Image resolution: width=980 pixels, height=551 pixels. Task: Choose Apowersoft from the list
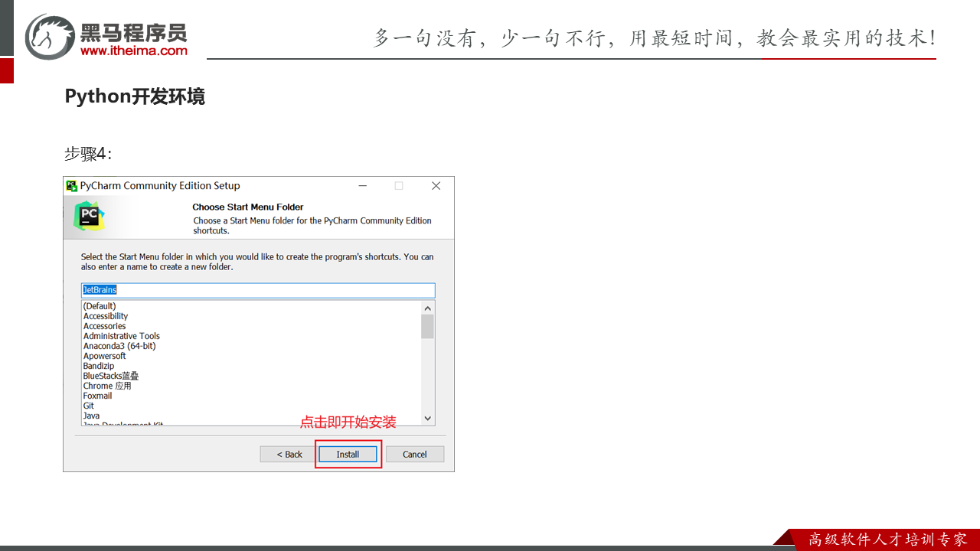[104, 356]
